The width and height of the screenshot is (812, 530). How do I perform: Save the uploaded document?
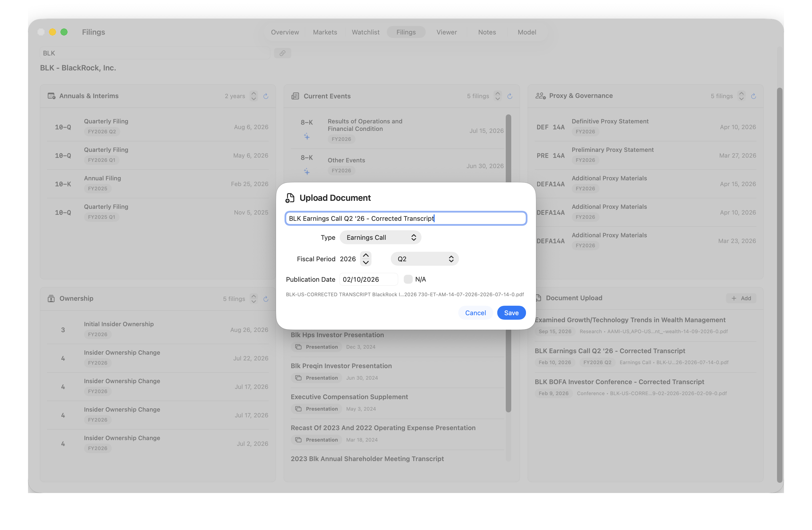click(x=511, y=313)
